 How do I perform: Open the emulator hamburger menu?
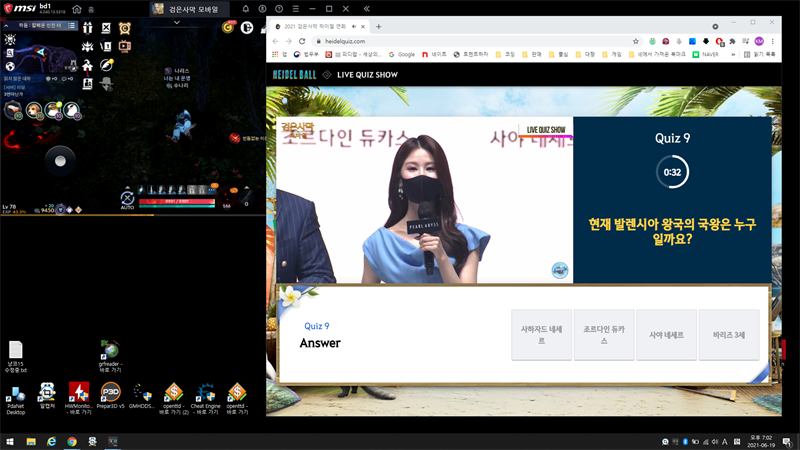[x=295, y=9]
